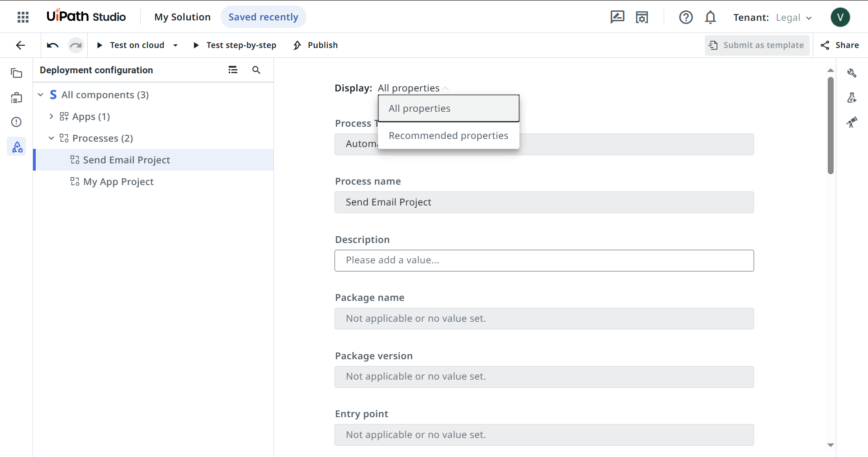Open the notifications bell

710,17
